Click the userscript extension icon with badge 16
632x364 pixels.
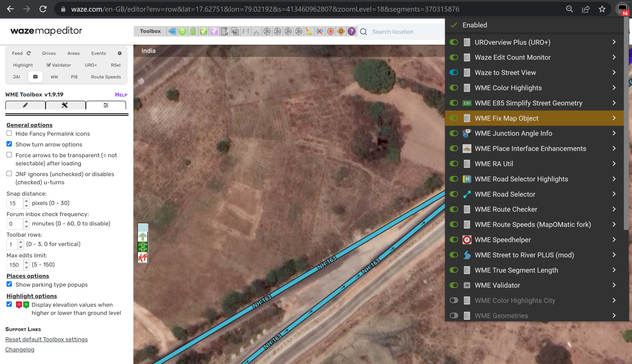pyautogui.click(x=622, y=9)
